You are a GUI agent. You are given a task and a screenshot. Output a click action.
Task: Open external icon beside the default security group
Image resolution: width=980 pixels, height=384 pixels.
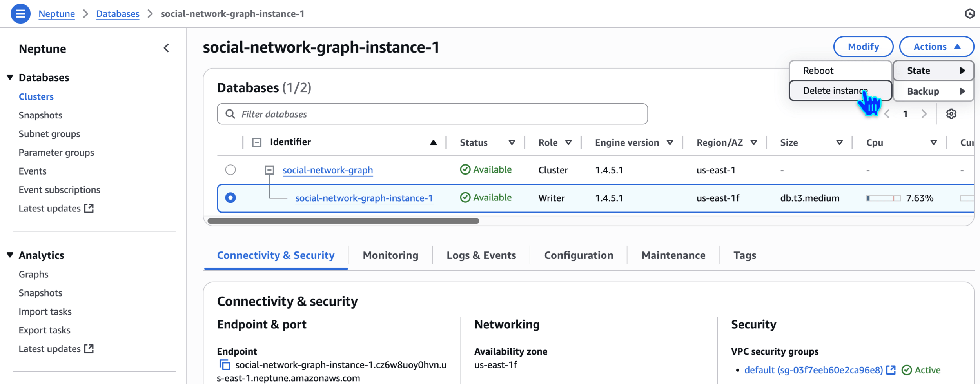coord(891,370)
